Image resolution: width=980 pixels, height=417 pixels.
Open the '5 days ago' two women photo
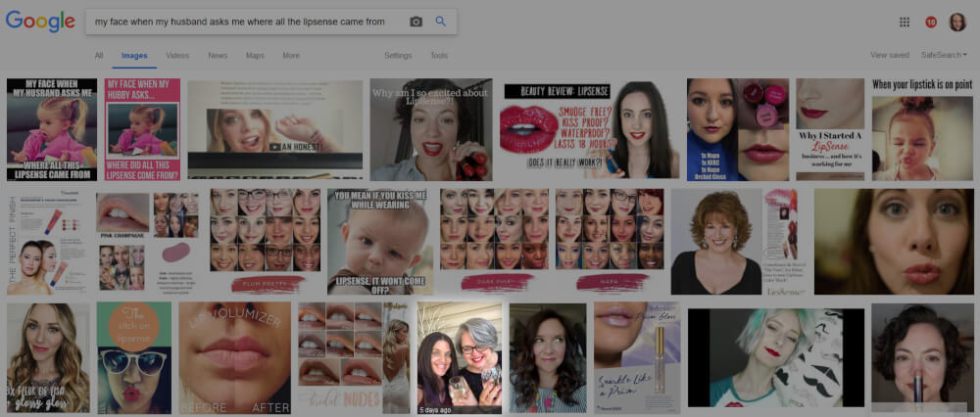coord(460,358)
